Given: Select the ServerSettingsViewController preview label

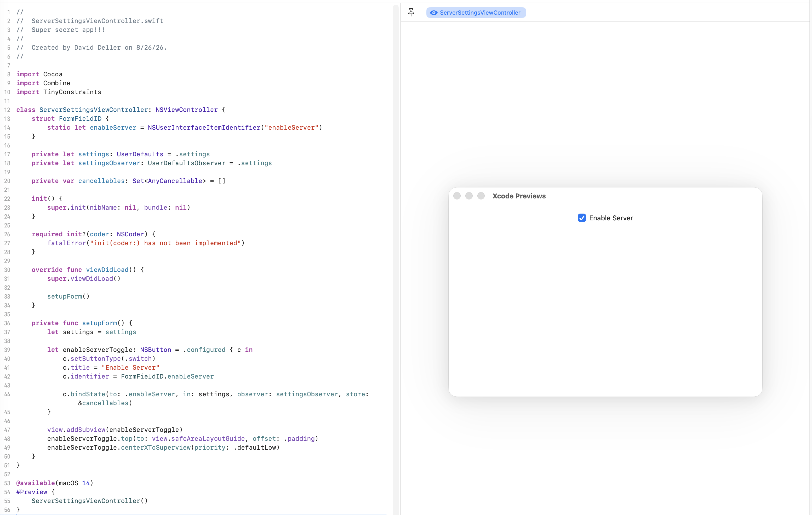Looking at the screenshot, I should coord(480,13).
